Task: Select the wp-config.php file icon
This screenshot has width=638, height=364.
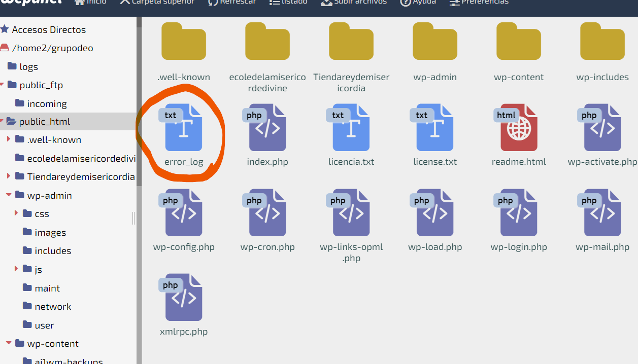Action: tap(181, 213)
